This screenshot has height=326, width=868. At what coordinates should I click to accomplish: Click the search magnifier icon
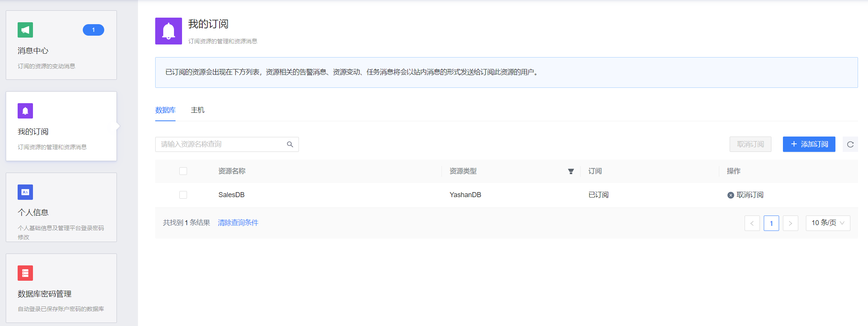pyautogui.click(x=290, y=144)
